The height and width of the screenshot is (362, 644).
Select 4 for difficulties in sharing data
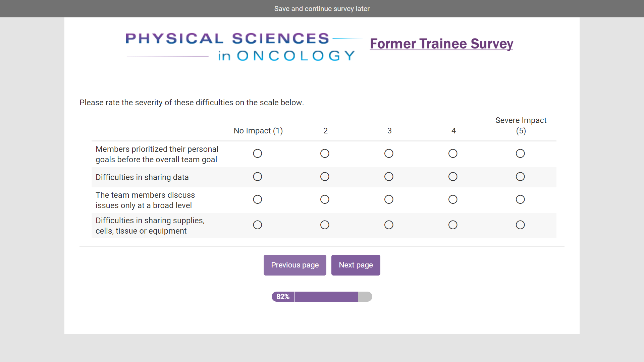click(x=453, y=177)
